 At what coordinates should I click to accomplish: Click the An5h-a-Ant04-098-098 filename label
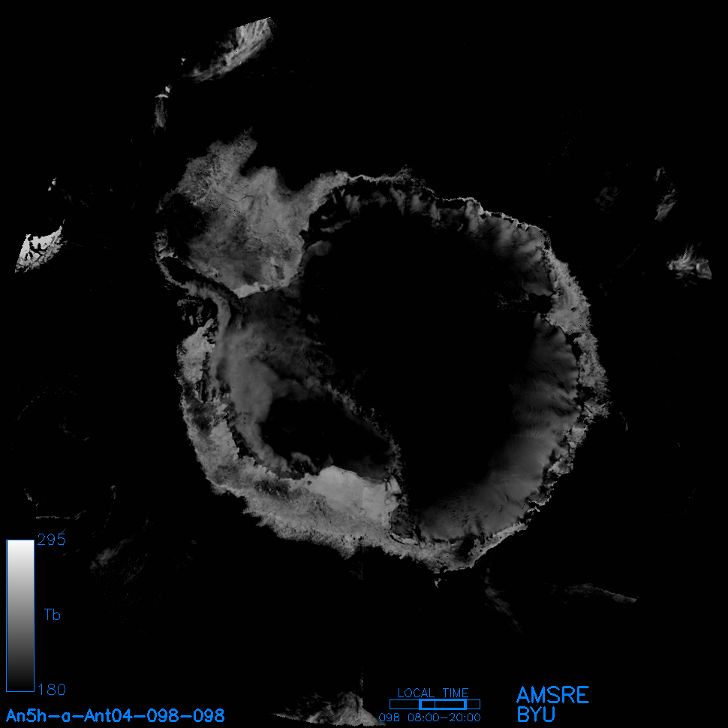point(115,715)
